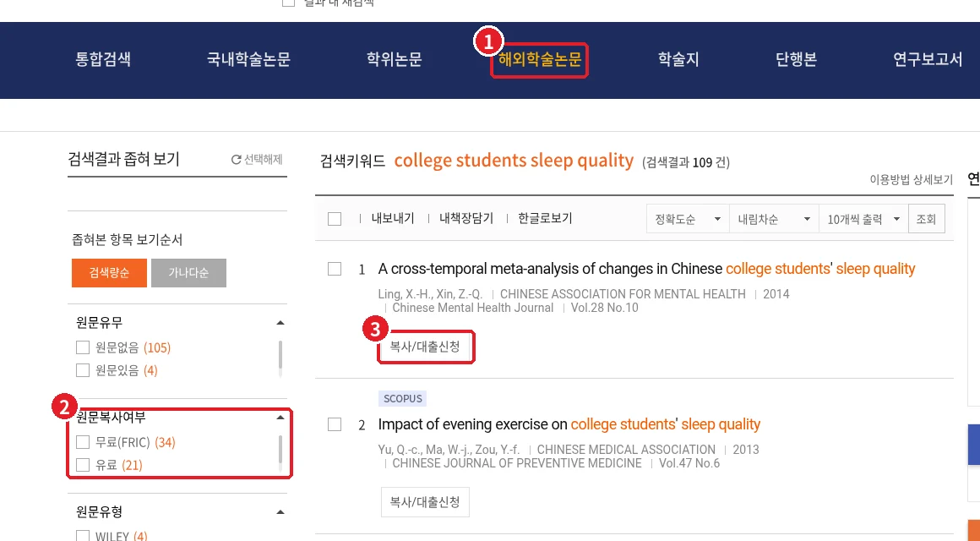Check the 무료(FRIC) (34) filter
980x541 pixels.
(x=83, y=442)
